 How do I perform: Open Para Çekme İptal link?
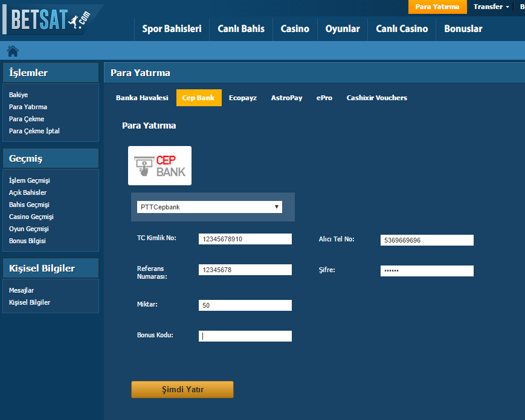[x=34, y=131]
